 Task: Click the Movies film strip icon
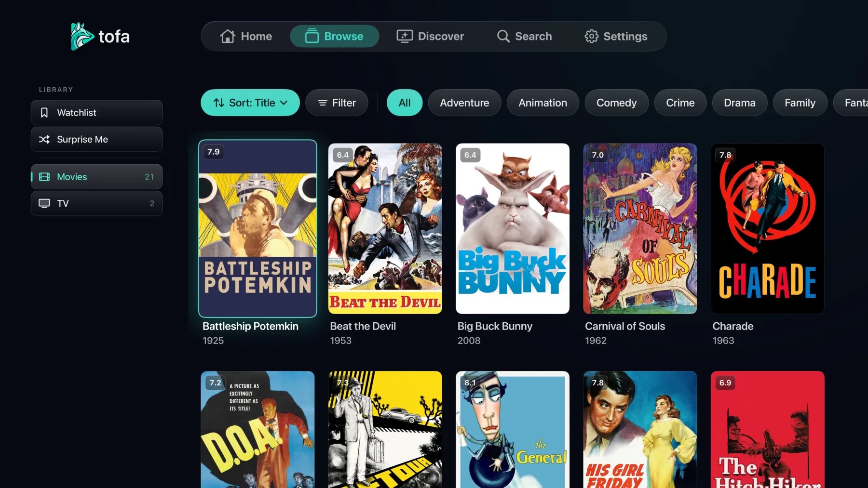point(44,177)
